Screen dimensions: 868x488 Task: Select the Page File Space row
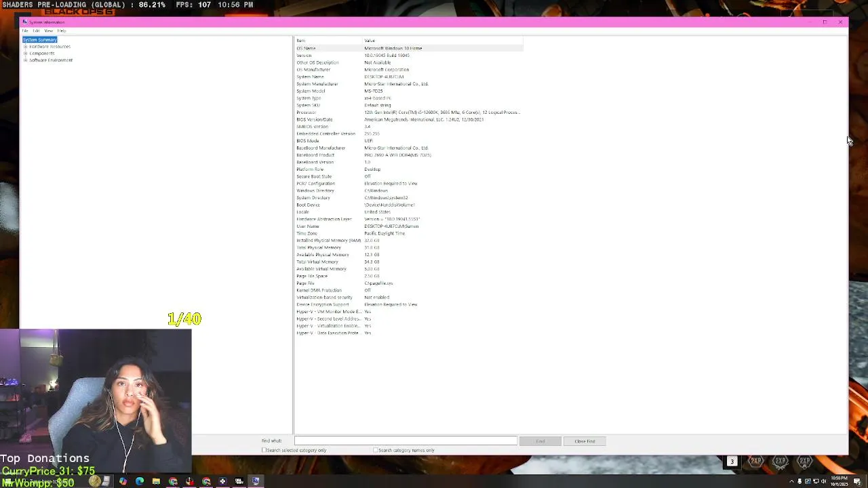(409, 276)
